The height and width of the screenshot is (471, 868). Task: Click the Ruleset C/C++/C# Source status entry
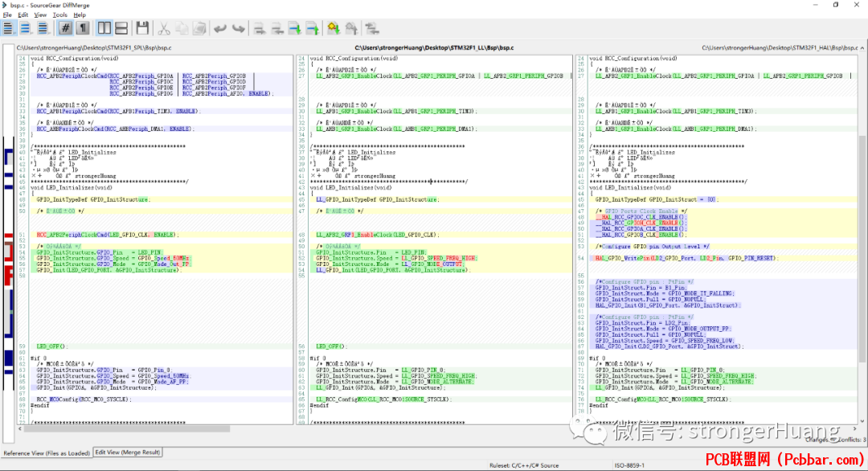524,465
